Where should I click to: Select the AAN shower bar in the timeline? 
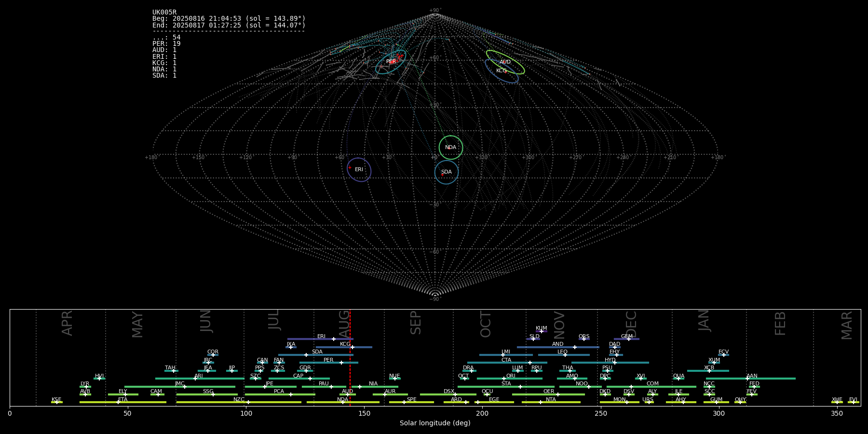[751, 379]
